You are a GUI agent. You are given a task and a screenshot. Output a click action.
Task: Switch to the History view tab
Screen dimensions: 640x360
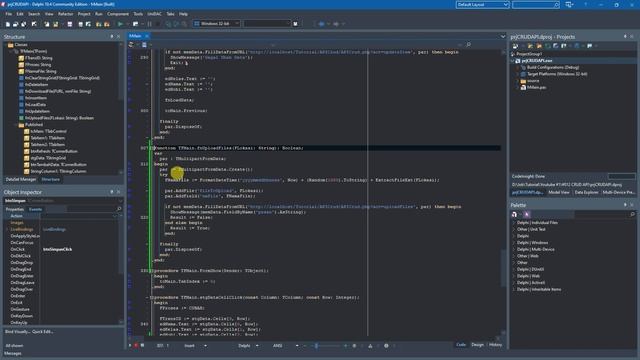tap(495, 345)
